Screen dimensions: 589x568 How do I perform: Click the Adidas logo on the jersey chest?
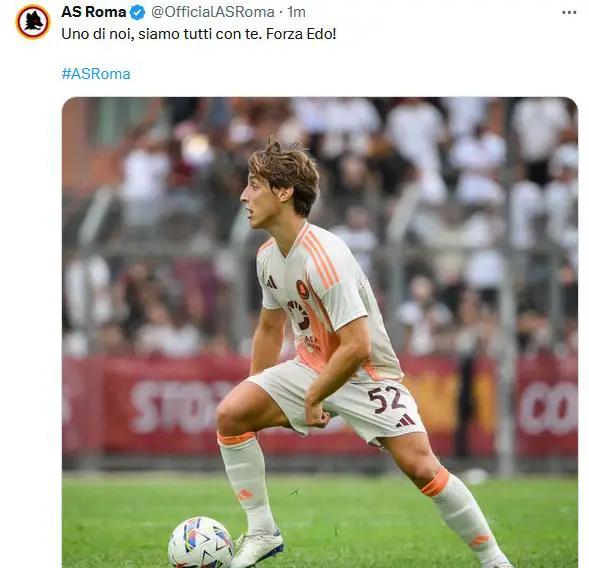point(271,282)
